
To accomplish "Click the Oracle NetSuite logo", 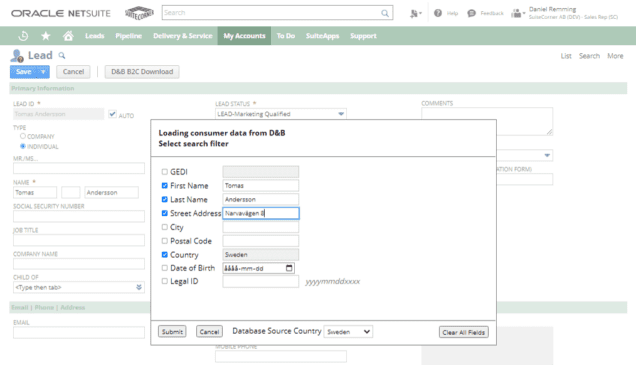I will (60, 13).
